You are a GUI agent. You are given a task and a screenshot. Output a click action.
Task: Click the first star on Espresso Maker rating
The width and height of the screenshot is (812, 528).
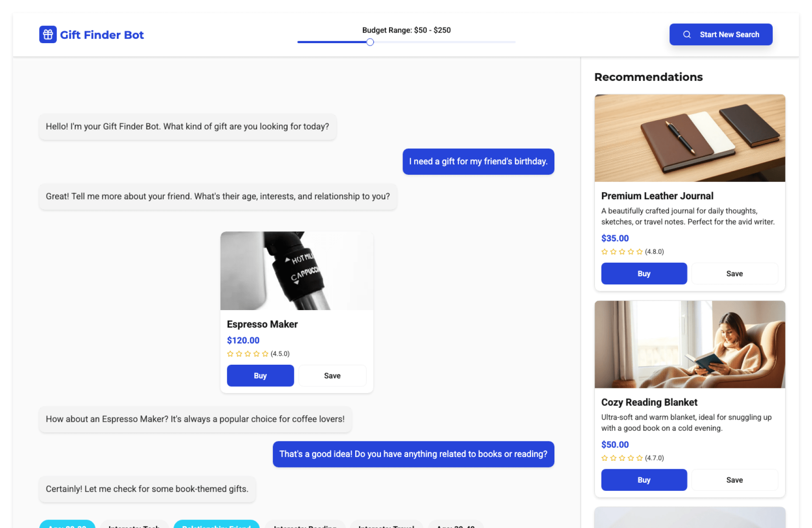[230, 354]
